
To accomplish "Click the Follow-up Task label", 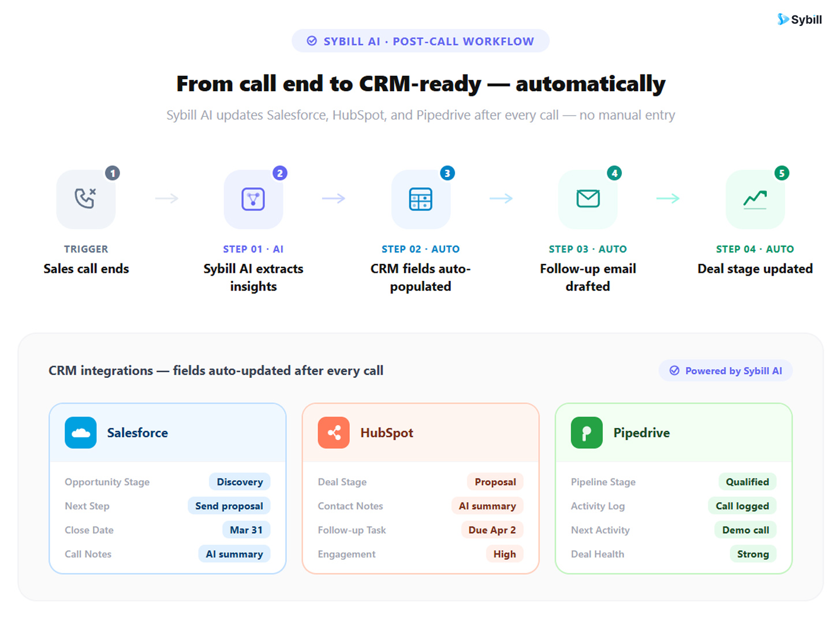I will (x=352, y=530).
